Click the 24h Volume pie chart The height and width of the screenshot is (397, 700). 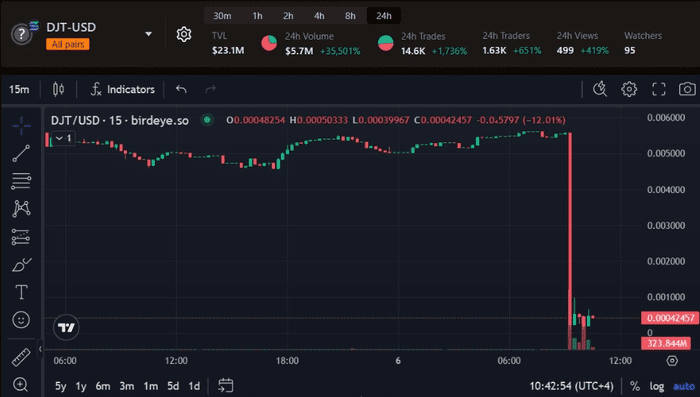[x=269, y=43]
